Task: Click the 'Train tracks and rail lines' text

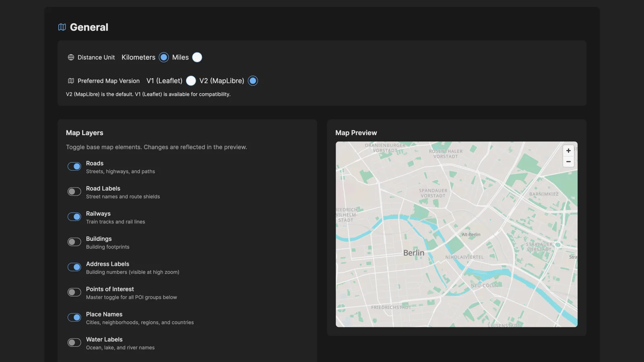Action: tap(116, 222)
